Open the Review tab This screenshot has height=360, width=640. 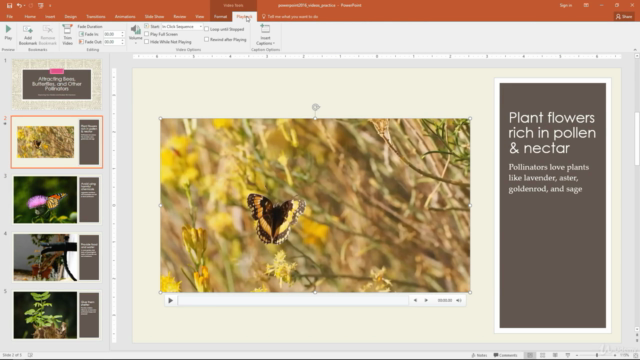click(180, 17)
